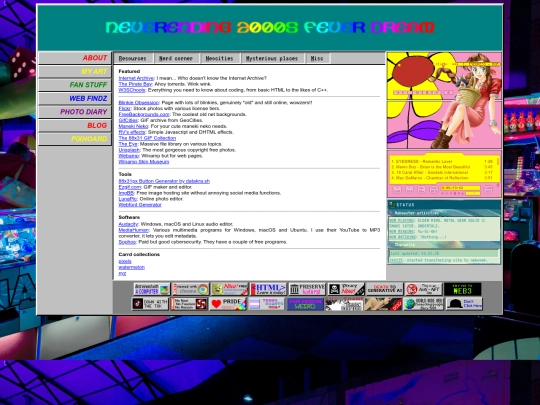Follow the RV's effects link
This screenshot has height=405, width=540.
coord(132,132)
